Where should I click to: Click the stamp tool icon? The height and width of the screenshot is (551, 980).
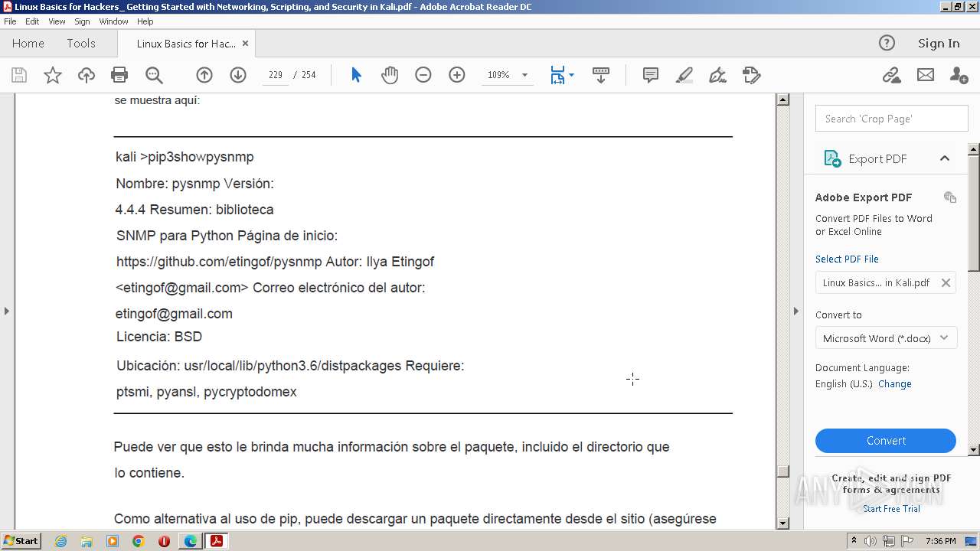point(752,75)
